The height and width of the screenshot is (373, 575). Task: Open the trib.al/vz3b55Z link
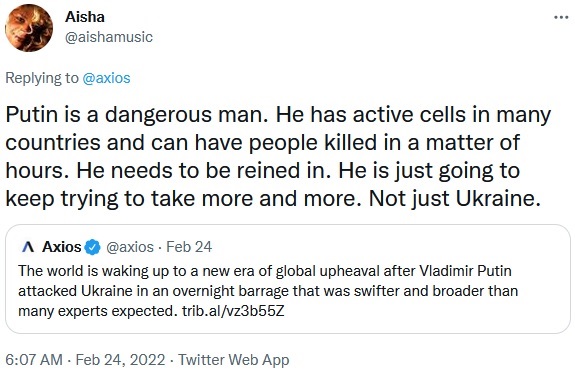pyautogui.click(x=233, y=311)
